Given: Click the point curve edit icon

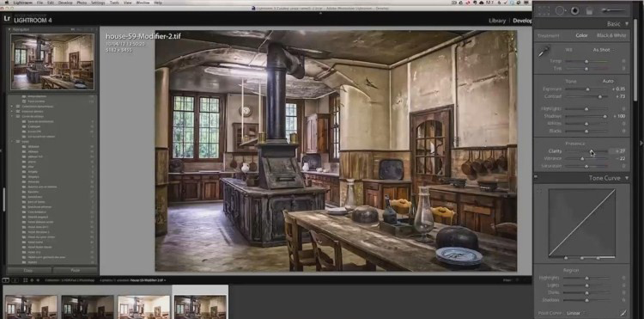Looking at the screenshot, I should (623, 313).
